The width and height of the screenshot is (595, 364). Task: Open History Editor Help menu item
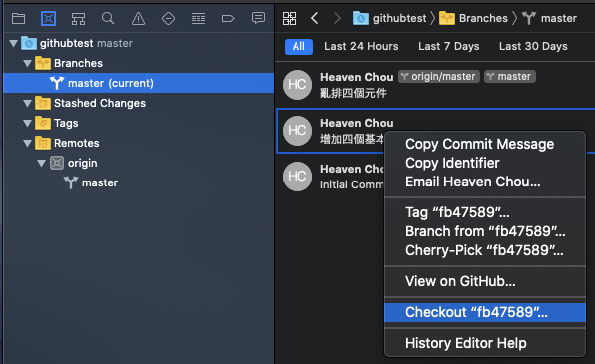[485, 343]
